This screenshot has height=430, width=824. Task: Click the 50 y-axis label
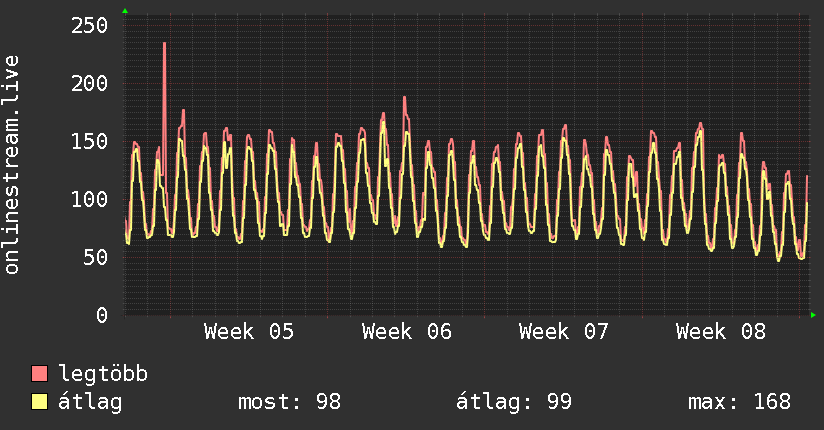coord(96,257)
